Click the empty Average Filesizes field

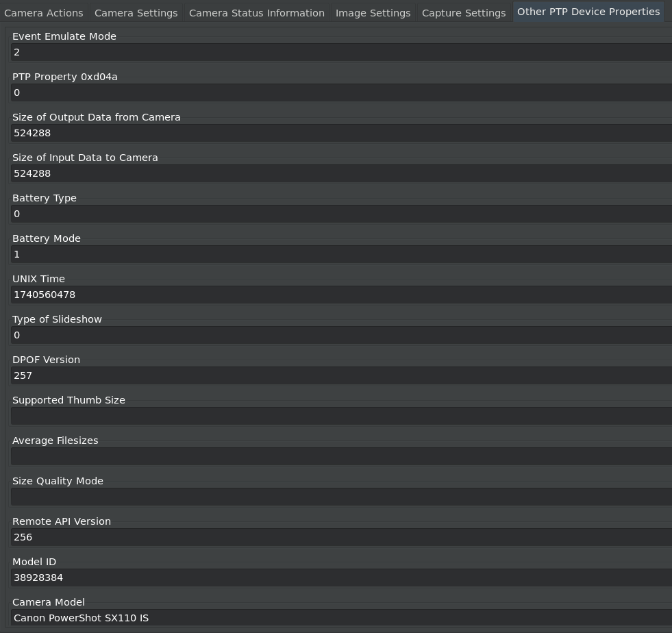point(341,456)
